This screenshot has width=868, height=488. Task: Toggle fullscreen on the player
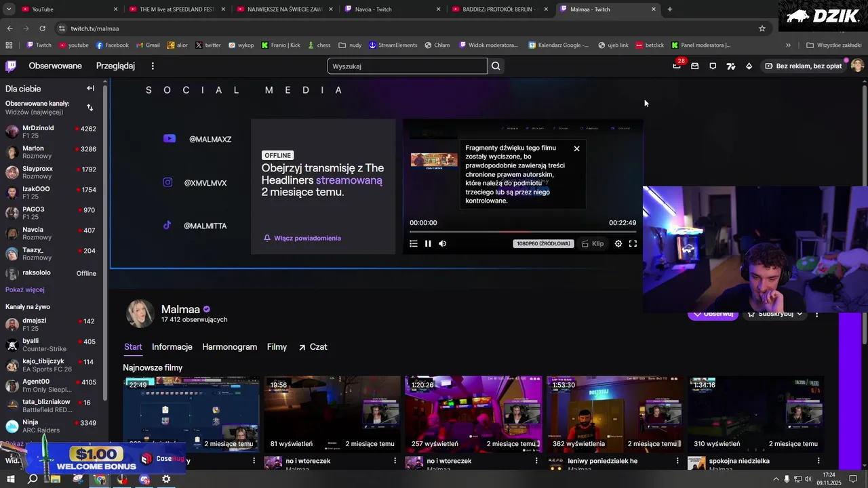coord(633,243)
